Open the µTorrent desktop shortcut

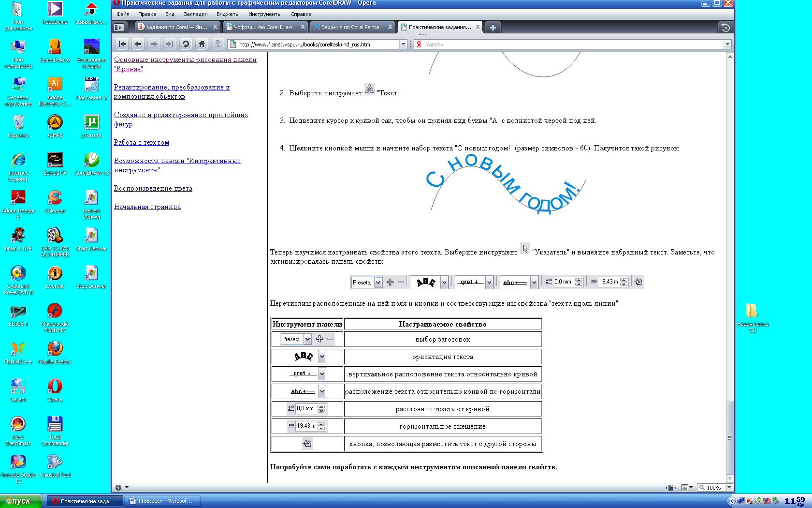[x=91, y=126]
